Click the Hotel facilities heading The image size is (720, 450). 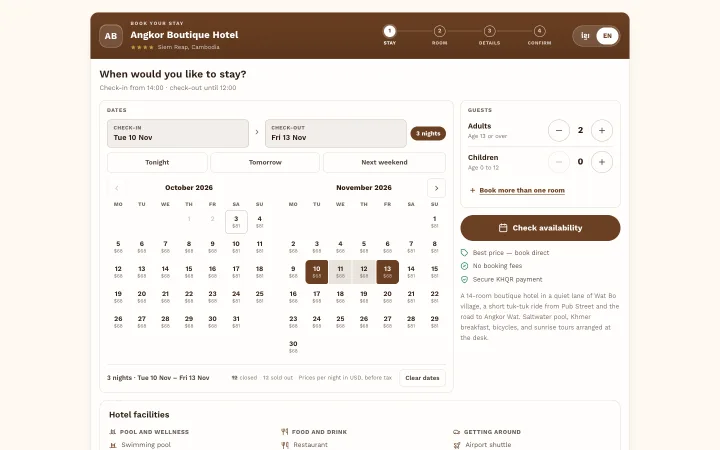pyautogui.click(x=139, y=415)
